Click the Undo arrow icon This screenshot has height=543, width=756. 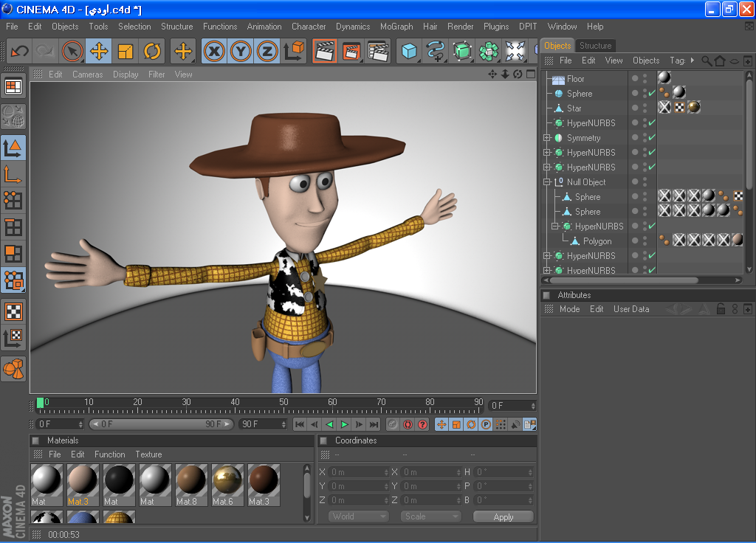click(x=20, y=51)
